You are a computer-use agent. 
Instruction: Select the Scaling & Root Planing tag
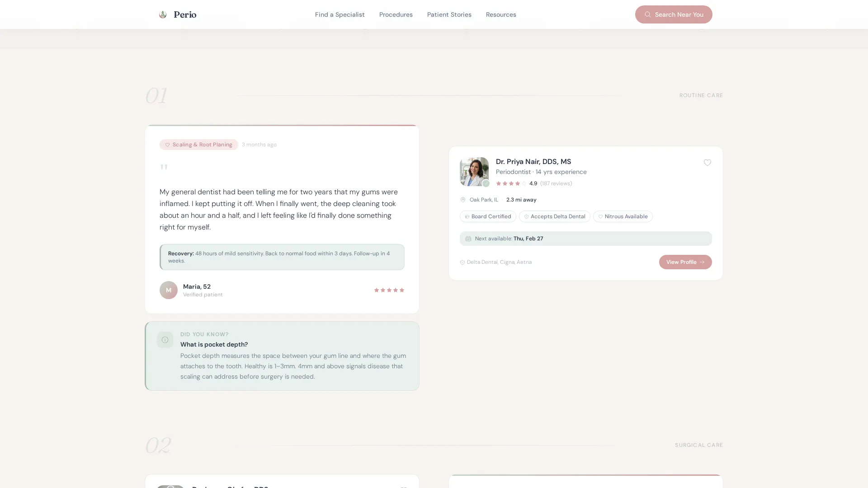(x=198, y=145)
